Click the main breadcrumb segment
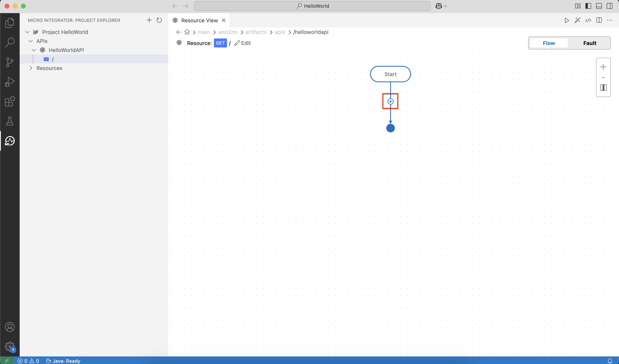The height and width of the screenshot is (364, 619). [x=204, y=32]
